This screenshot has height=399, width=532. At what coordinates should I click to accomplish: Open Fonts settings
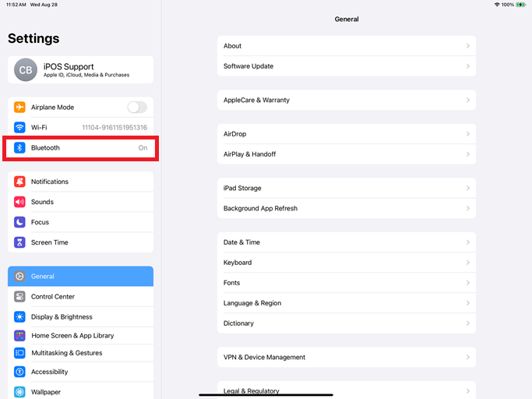point(347,283)
